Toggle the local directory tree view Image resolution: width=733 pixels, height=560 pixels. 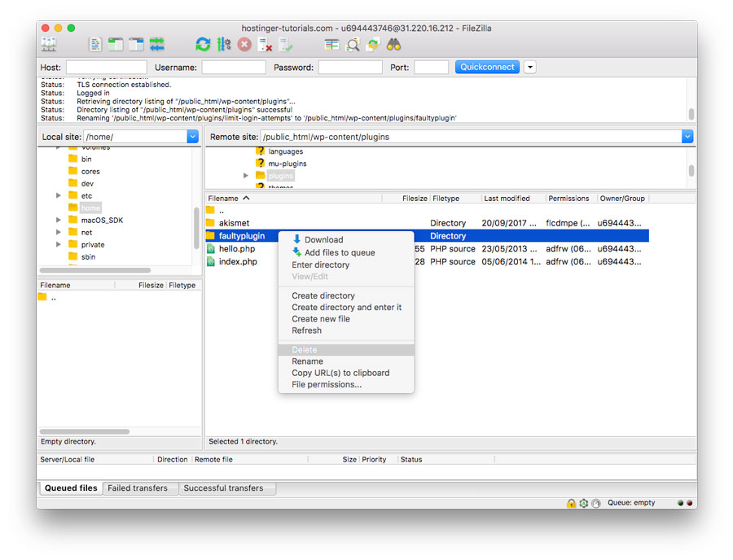[116, 45]
